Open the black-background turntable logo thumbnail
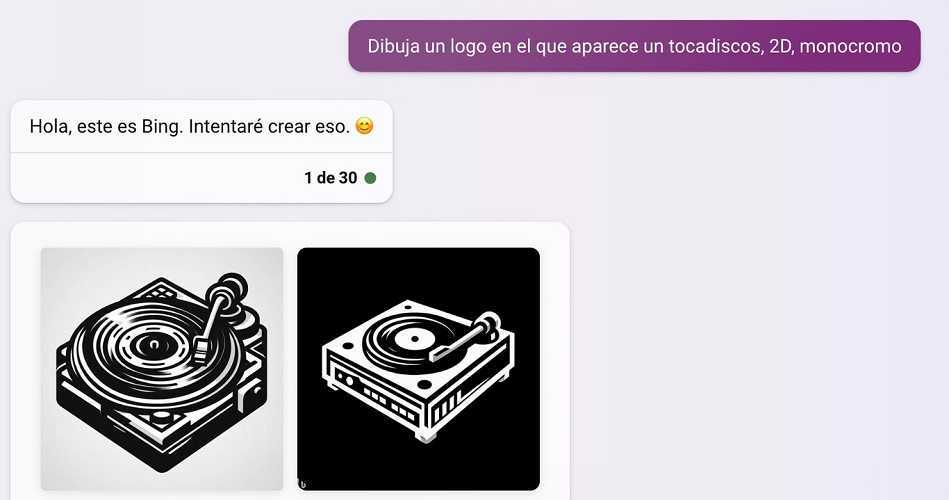Image resolution: width=949 pixels, height=500 pixels. tap(418, 369)
